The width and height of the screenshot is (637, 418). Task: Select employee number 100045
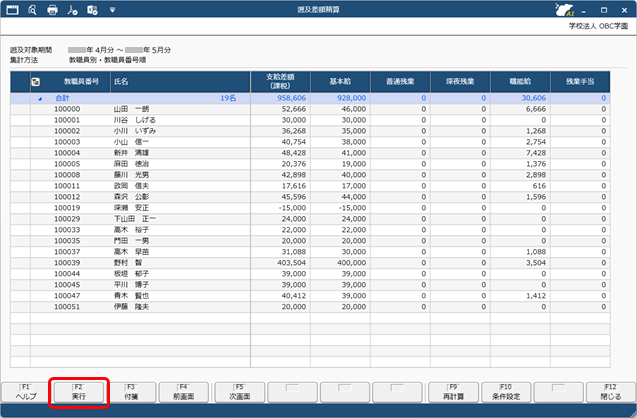click(x=67, y=285)
